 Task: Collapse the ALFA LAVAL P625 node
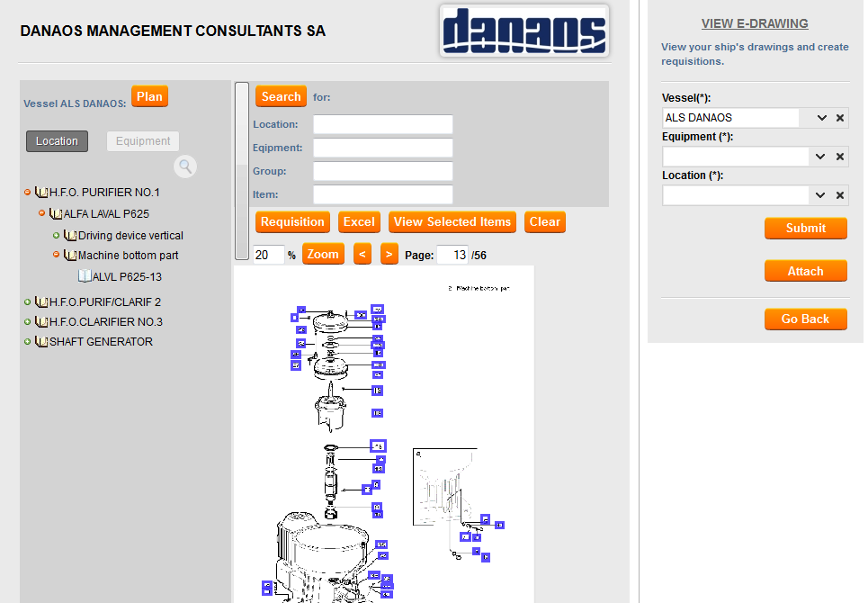pyautogui.click(x=41, y=213)
